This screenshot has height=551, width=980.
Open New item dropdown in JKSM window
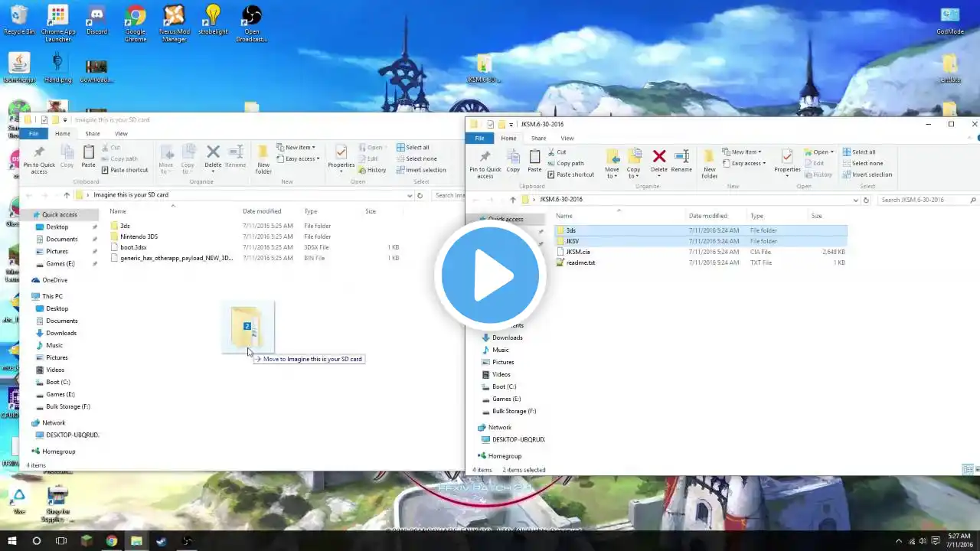coord(741,152)
